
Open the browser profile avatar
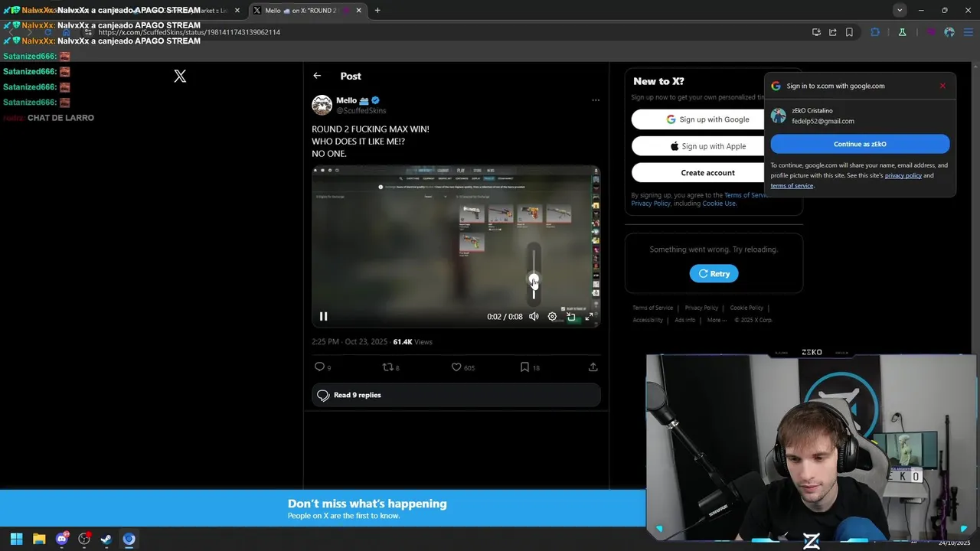pos(949,32)
